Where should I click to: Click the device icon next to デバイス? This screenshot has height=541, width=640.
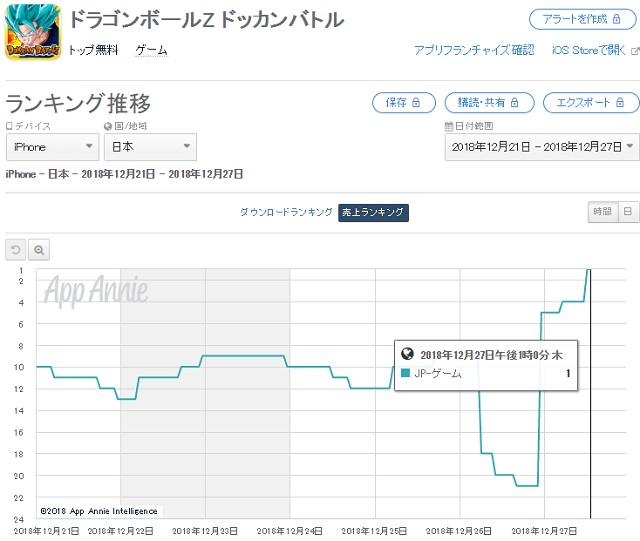tap(10, 127)
